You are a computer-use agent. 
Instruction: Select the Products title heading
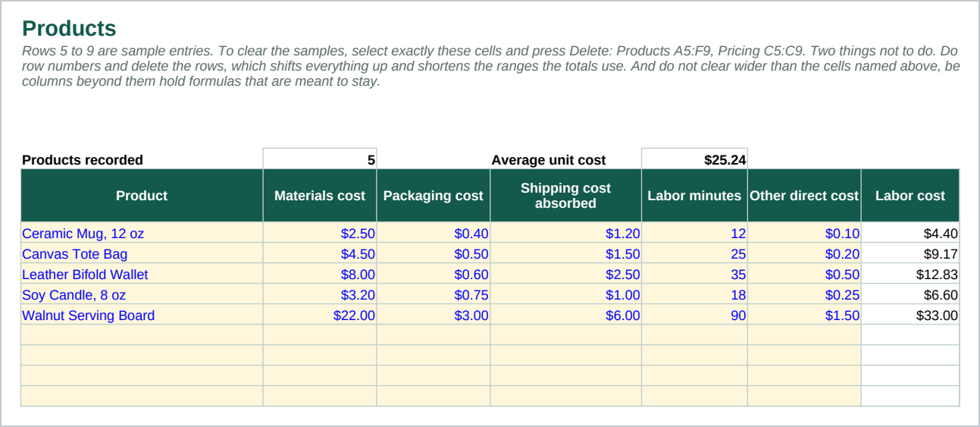(69, 29)
